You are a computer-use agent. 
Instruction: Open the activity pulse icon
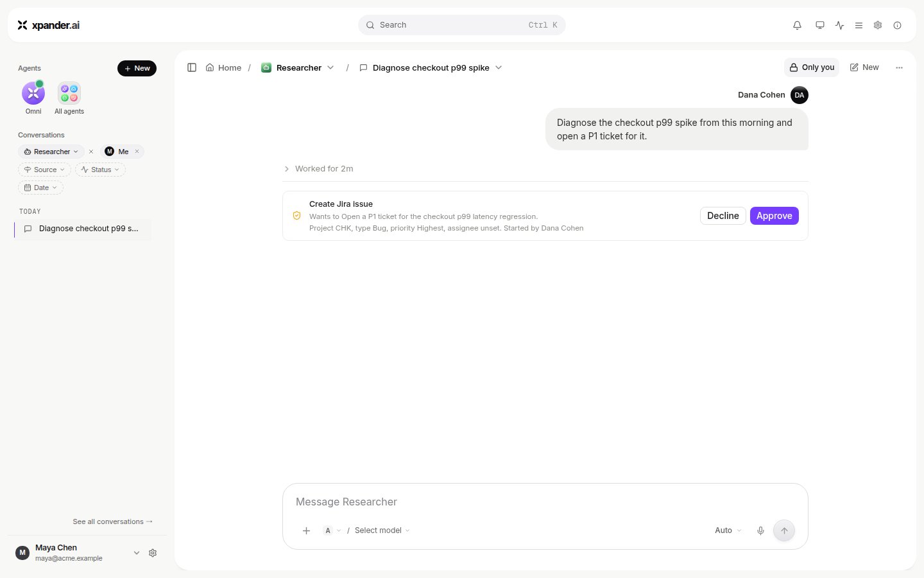click(839, 25)
